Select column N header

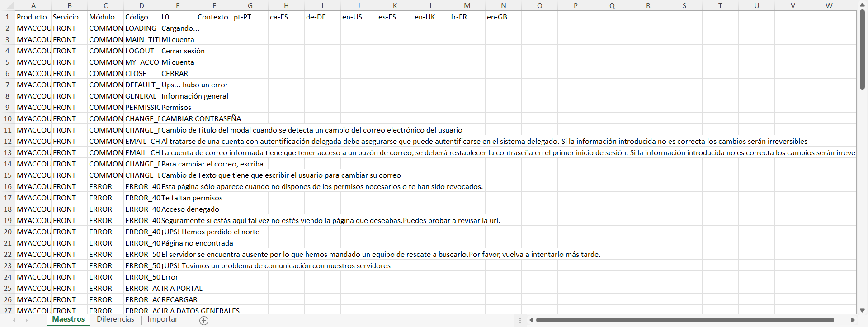coord(503,5)
